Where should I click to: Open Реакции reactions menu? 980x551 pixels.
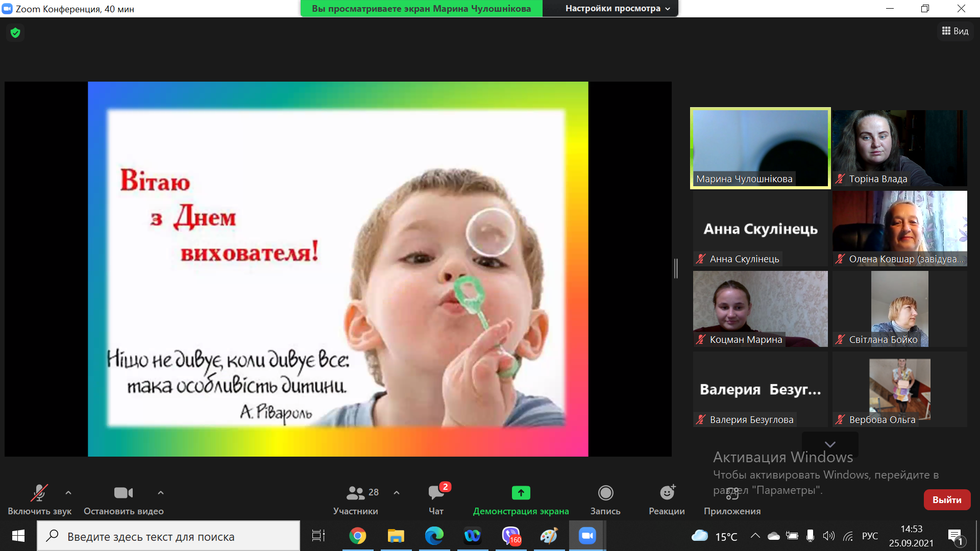(x=667, y=499)
